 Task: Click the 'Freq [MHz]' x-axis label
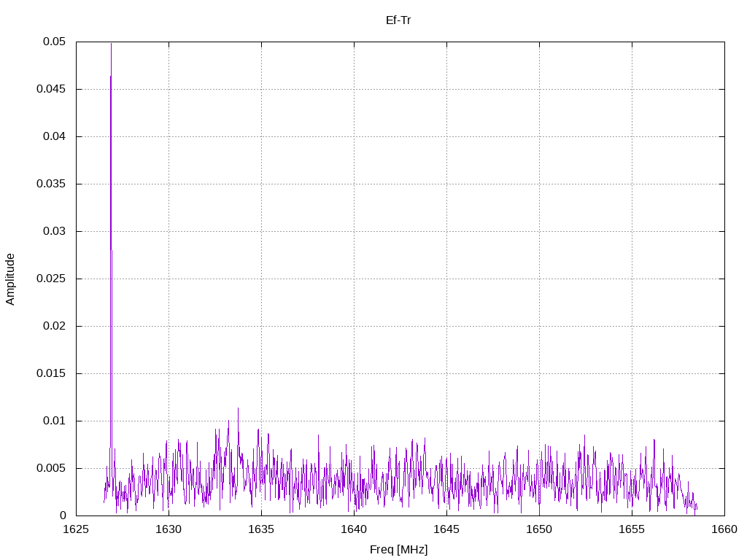tap(399, 550)
